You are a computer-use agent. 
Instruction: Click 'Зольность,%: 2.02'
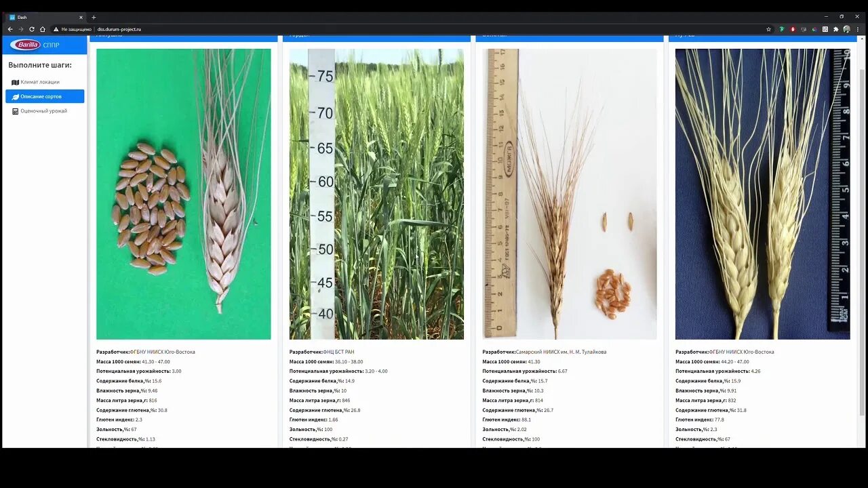(505, 430)
